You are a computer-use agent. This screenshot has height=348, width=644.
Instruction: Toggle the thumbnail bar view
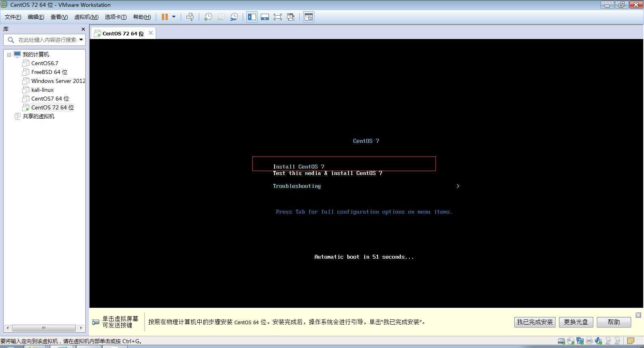coord(265,17)
